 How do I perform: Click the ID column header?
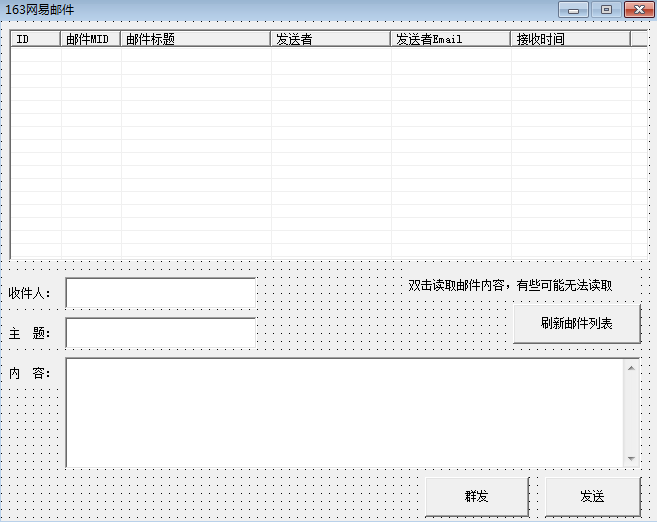[36, 39]
